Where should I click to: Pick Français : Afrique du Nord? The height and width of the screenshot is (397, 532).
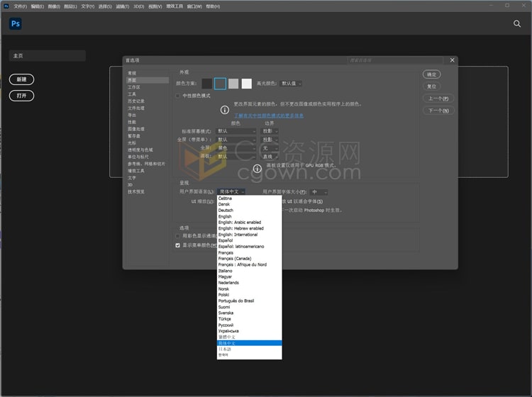coord(250,264)
